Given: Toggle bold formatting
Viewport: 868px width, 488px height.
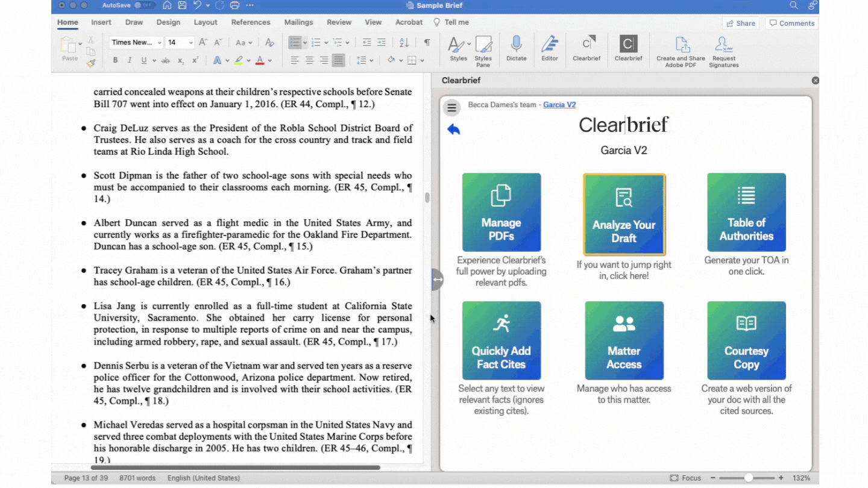Looking at the screenshot, I should (115, 60).
